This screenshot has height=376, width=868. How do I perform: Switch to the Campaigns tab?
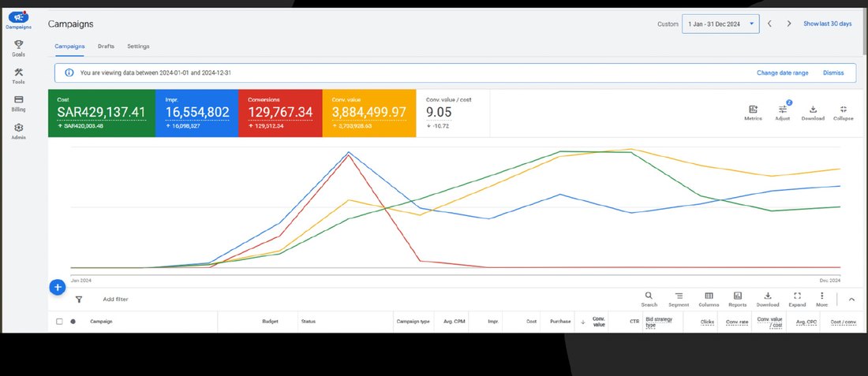tap(69, 47)
